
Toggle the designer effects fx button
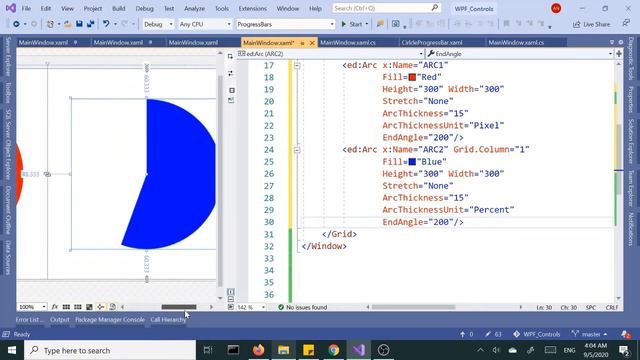point(55,307)
